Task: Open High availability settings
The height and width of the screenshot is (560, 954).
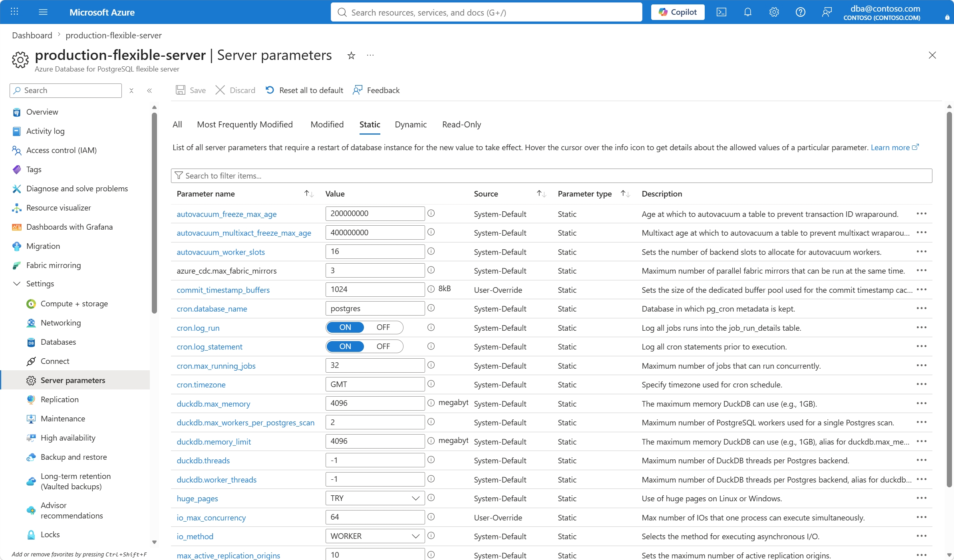Action: [68, 438]
